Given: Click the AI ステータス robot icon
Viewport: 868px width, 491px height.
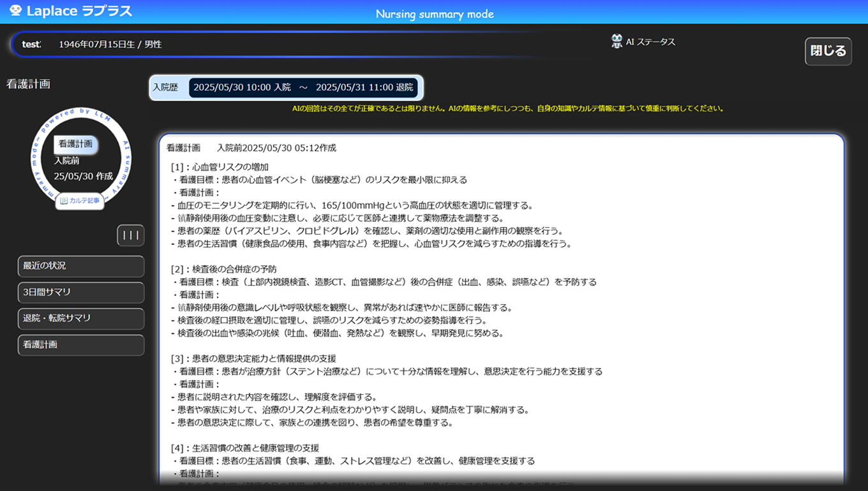Looking at the screenshot, I should (x=617, y=41).
